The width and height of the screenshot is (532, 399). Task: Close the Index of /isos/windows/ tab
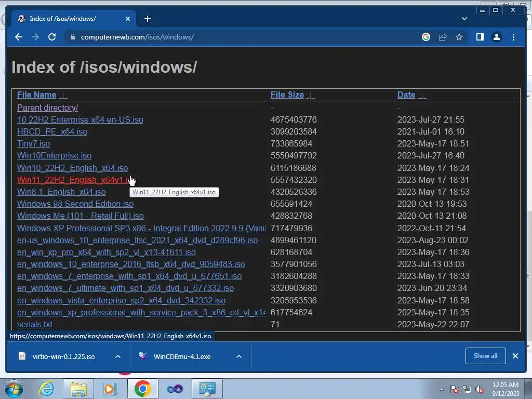pyautogui.click(x=128, y=19)
